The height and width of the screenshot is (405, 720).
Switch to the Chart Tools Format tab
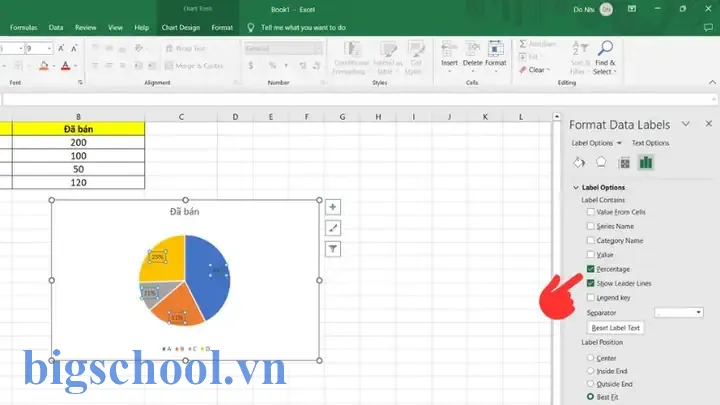coord(222,28)
